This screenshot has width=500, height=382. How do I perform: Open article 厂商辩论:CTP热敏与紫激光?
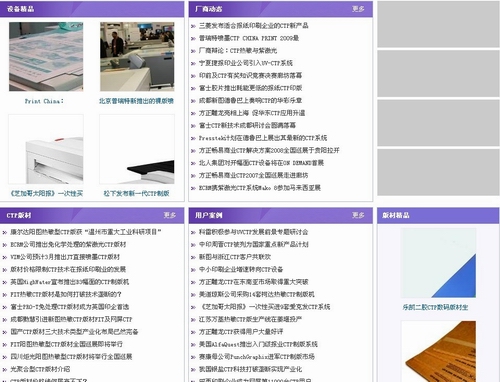(x=238, y=51)
